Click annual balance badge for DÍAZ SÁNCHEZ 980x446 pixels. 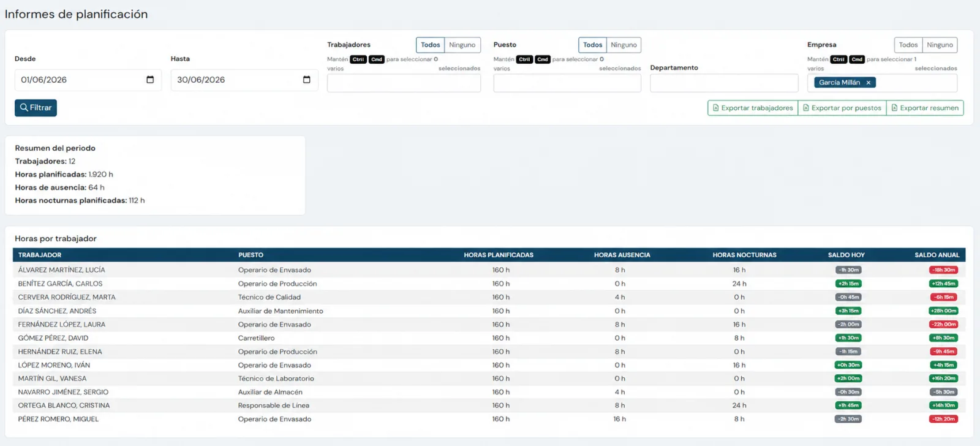[x=943, y=311]
